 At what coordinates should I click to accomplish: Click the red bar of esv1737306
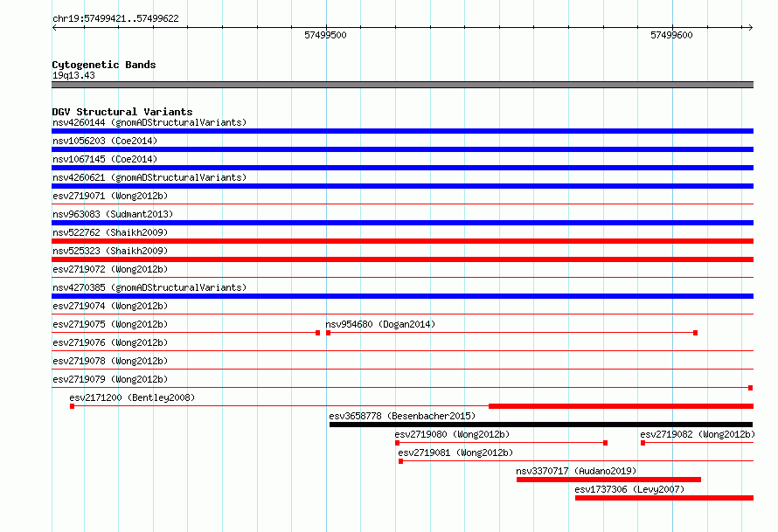coord(664,498)
